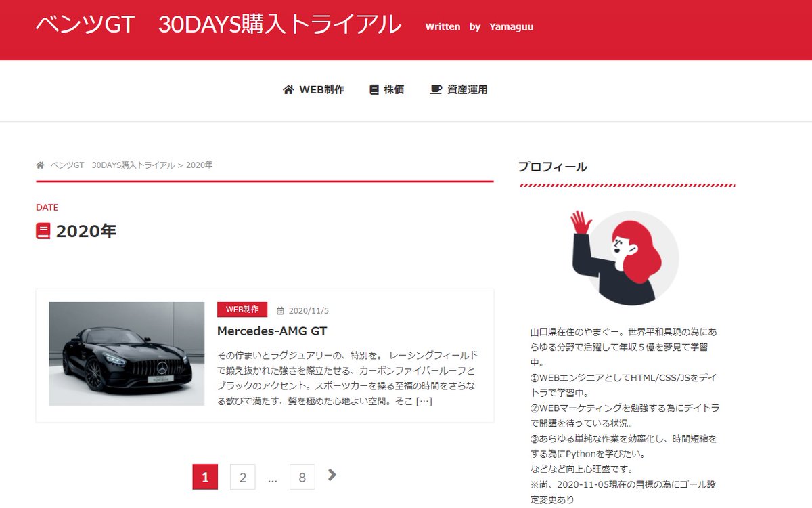Click the breadcrumb text 2020年
The height and width of the screenshot is (508, 812).
tap(200, 165)
